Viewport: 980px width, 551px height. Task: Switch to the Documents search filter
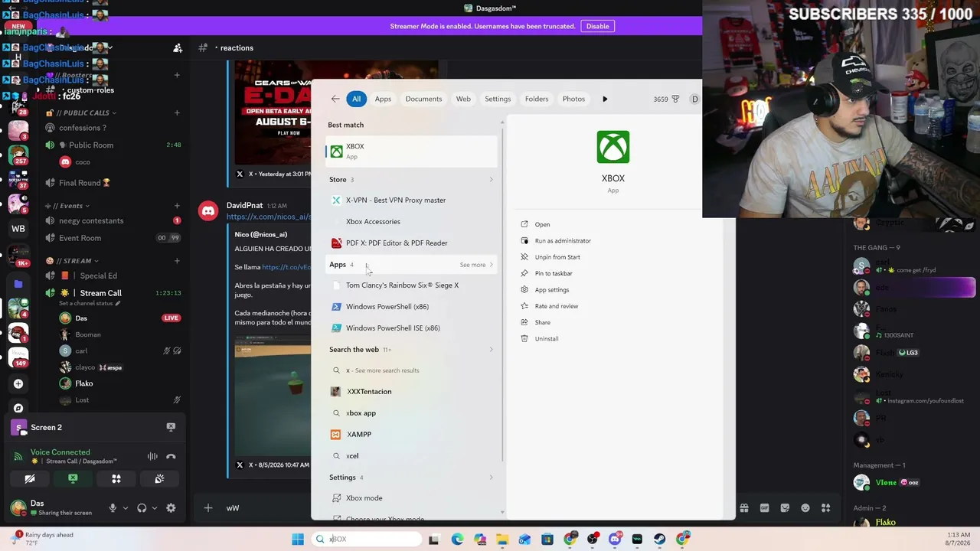pos(423,99)
